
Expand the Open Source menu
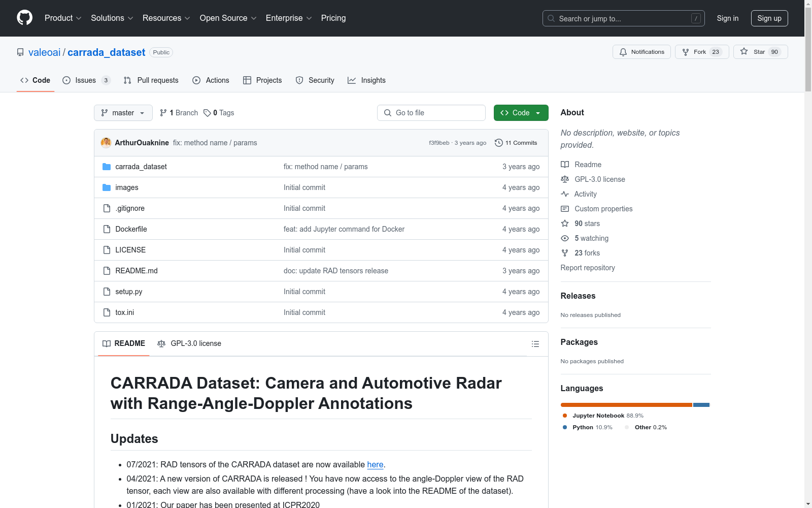click(228, 18)
